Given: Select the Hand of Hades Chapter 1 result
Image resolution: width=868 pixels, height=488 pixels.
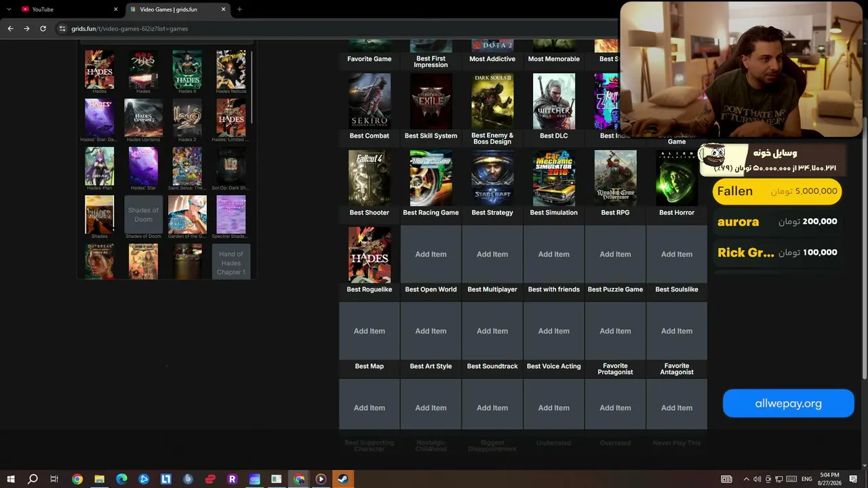Looking at the screenshot, I should click(231, 263).
